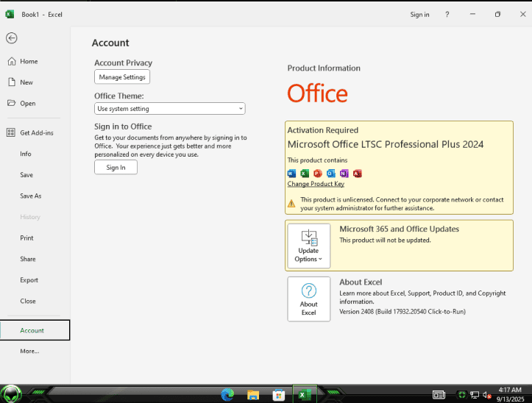Screen dimensions: 532x403
Task: Open File Explorer from the taskbar
Action: point(253,395)
